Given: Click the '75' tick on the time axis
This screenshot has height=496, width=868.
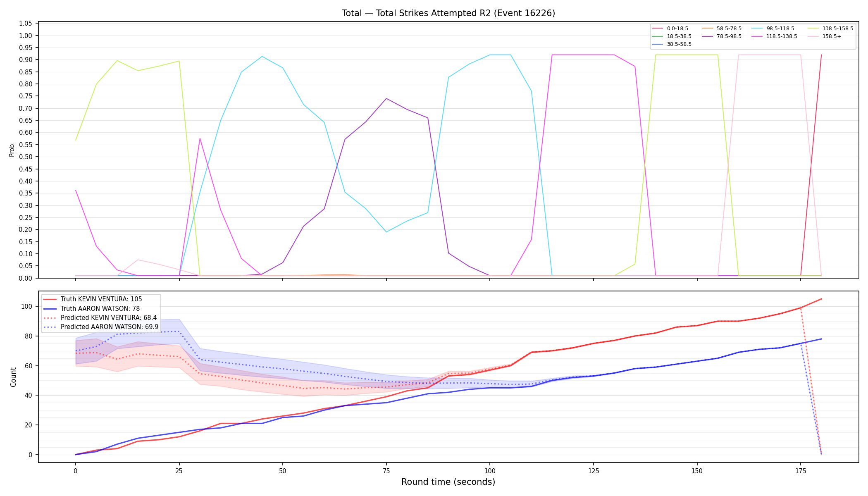Looking at the screenshot, I should pyautogui.click(x=386, y=471).
